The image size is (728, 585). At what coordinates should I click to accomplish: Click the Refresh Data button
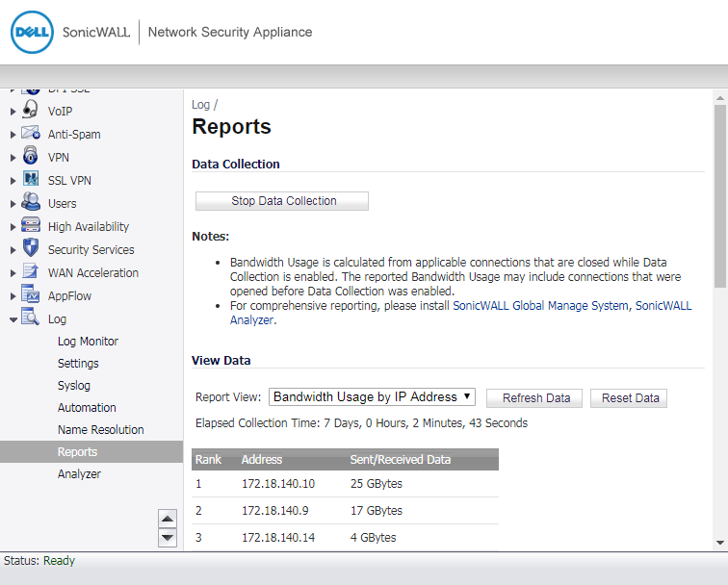(534, 398)
